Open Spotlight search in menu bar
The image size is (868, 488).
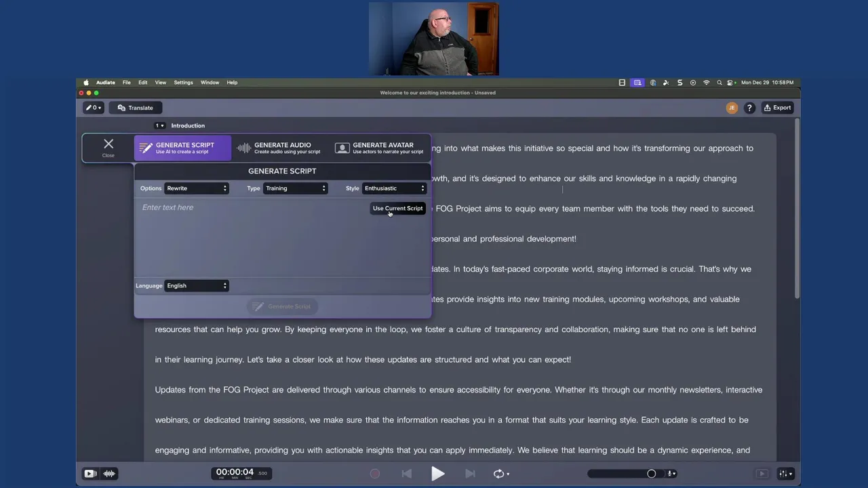tap(719, 83)
